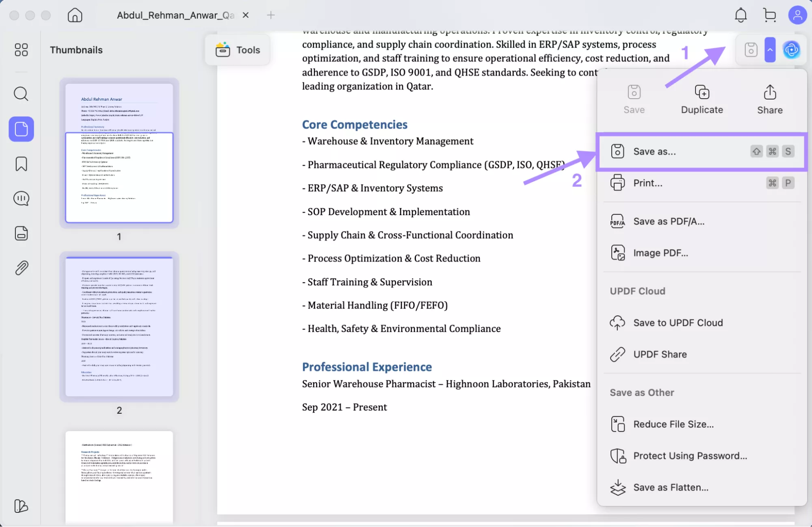Viewport: 812px width, 527px height.
Task: Click the top-right save icon
Action: click(751, 50)
